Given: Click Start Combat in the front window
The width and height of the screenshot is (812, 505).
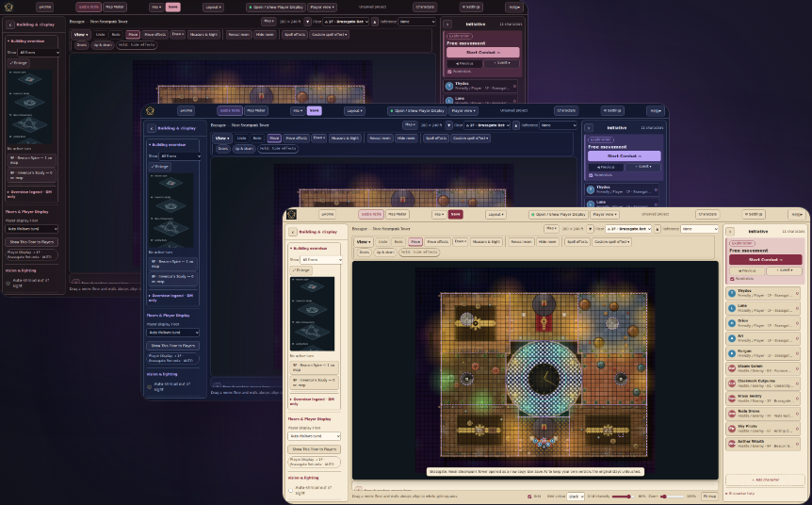Looking at the screenshot, I should click(x=766, y=259).
